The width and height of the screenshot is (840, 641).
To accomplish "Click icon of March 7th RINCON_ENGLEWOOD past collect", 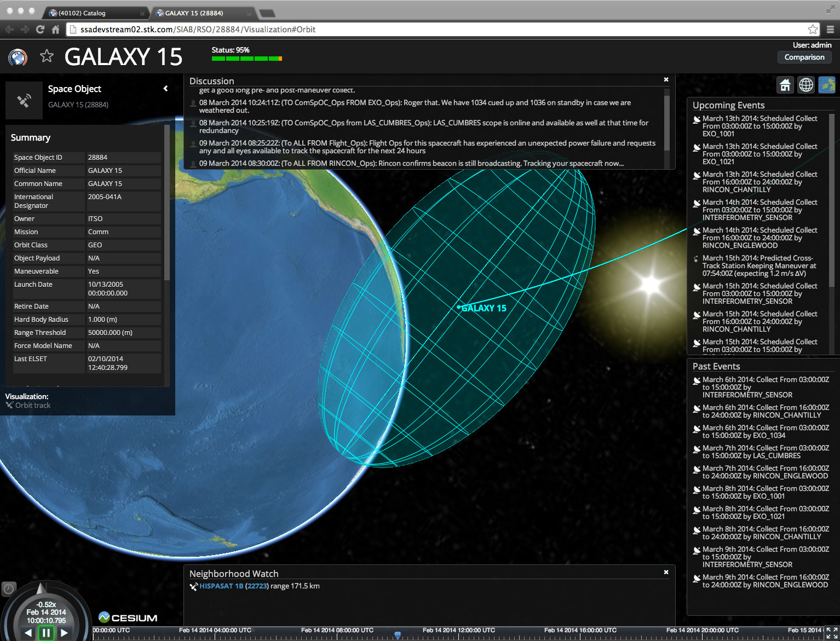I will (697, 469).
